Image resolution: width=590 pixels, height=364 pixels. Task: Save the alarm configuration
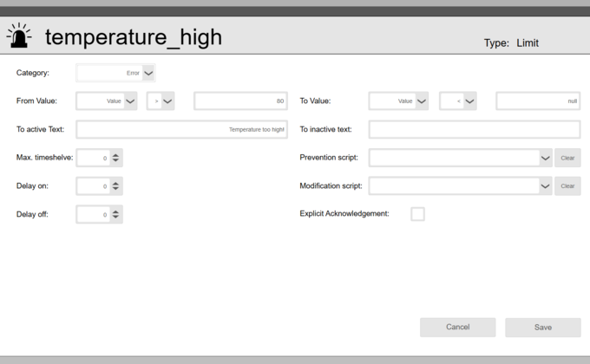543,328
